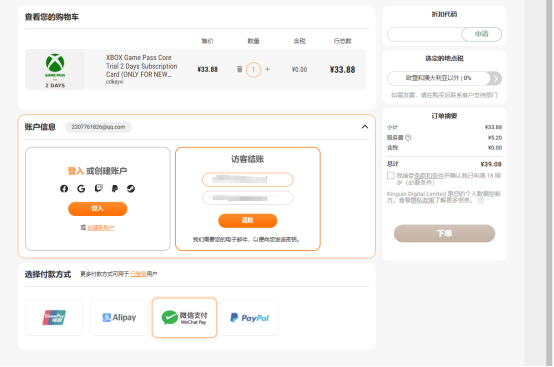Click the orange 登入 heading text link
The height and width of the screenshot is (367, 554).
pos(76,171)
